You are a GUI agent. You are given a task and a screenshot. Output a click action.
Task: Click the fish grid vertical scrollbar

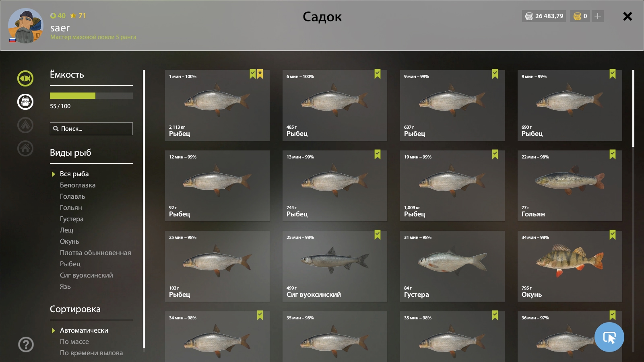(633, 109)
